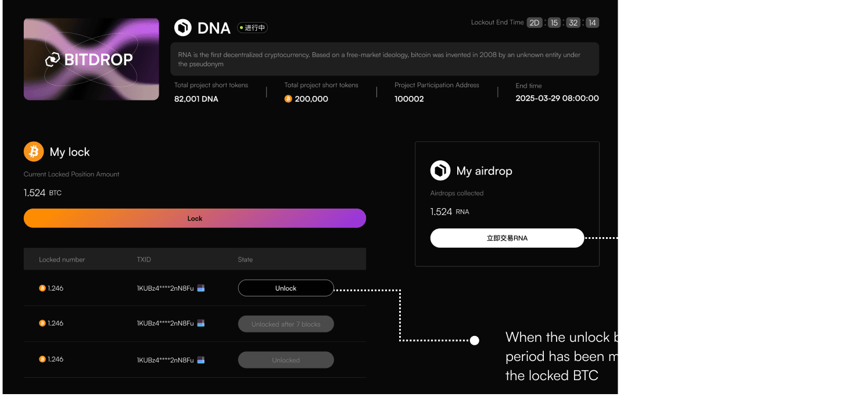Click the Bitcoin icon next to My lock

pyautogui.click(x=34, y=152)
